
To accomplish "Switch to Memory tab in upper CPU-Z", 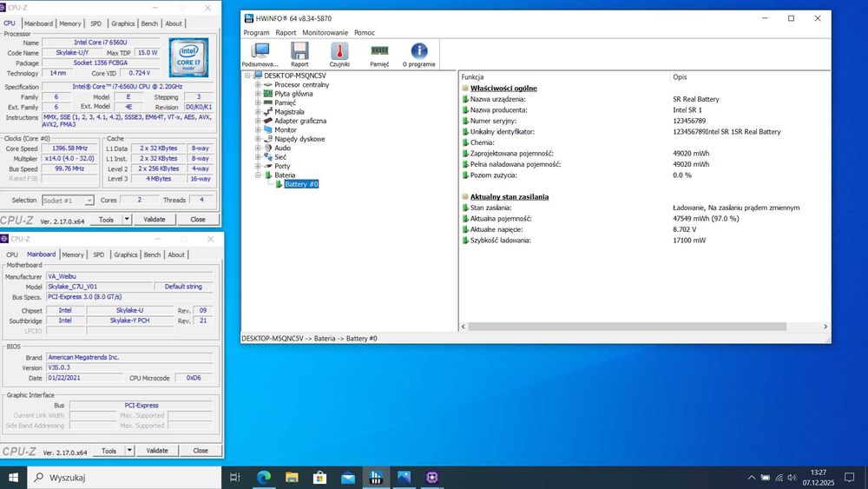I will pyautogui.click(x=70, y=23).
